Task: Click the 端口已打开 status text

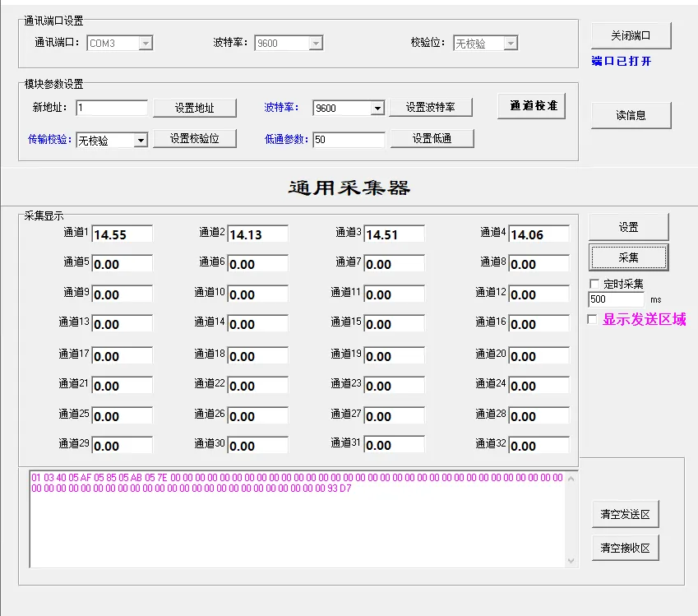Action: pyautogui.click(x=621, y=61)
